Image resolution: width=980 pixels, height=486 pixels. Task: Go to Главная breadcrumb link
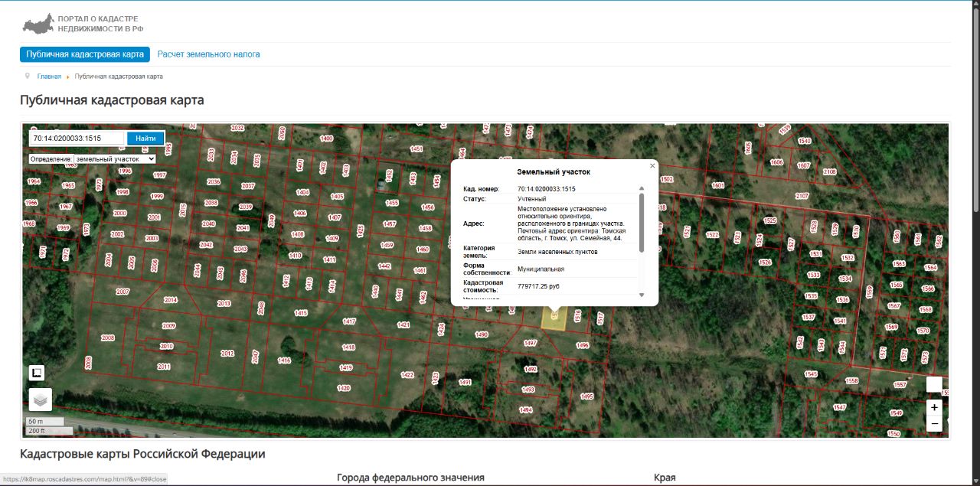click(49, 77)
